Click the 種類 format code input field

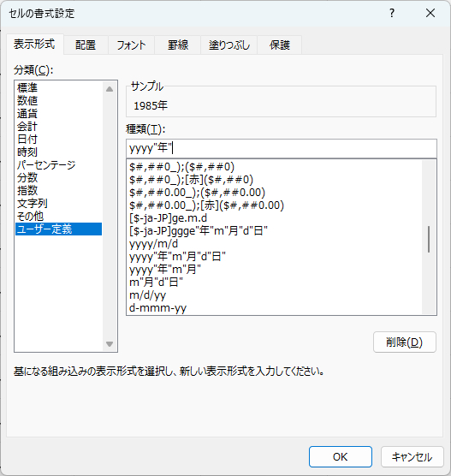click(x=282, y=148)
